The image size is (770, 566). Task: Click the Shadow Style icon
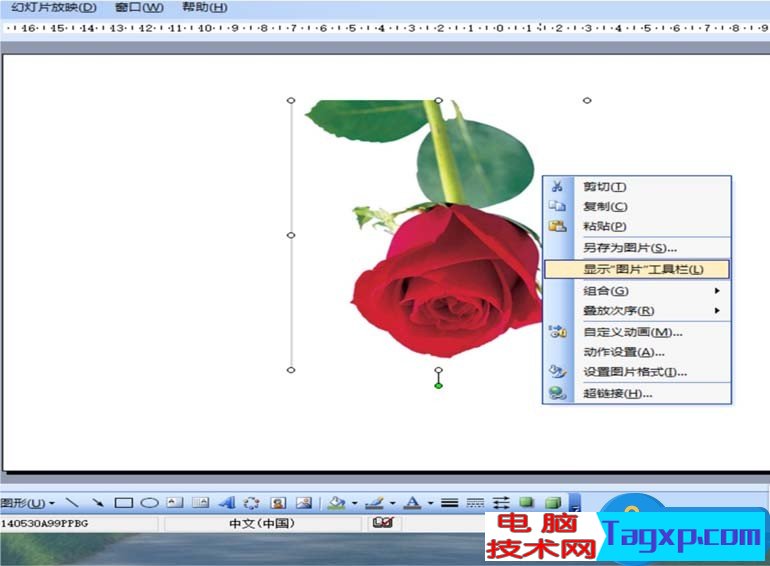pos(527,503)
